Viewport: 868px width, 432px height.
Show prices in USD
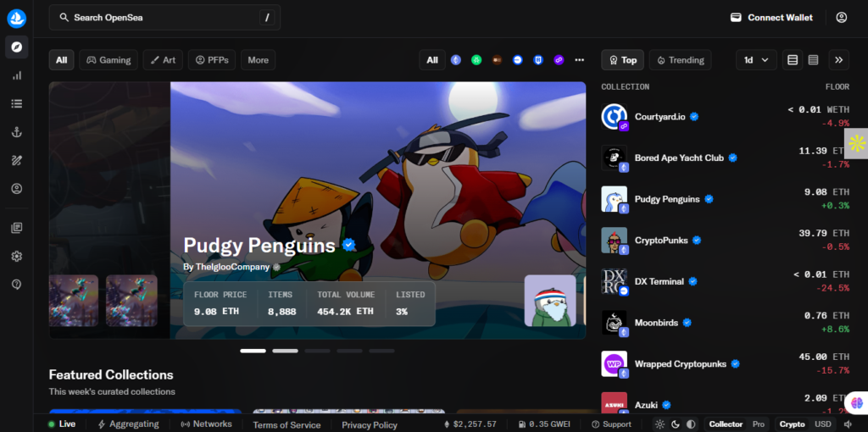(x=823, y=424)
